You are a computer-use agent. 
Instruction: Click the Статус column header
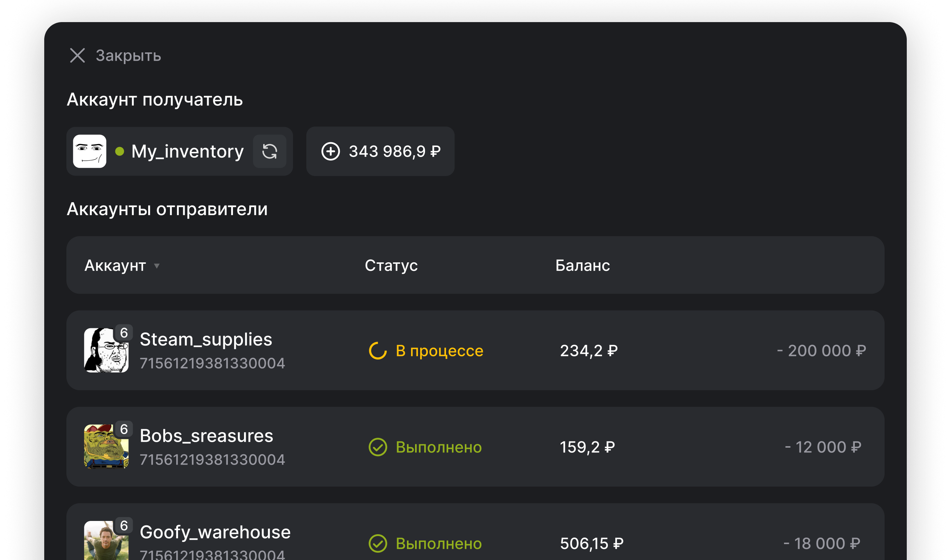click(x=391, y=266)
